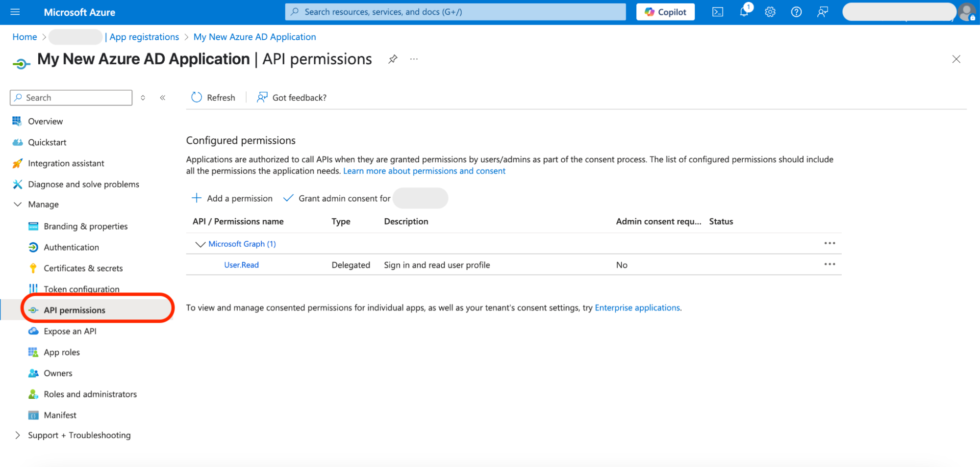Image resolution: width=980 pixels, height=467 pixels.
Task: Go to Home breadcrumb
Action: pyautogui.click(x=25, y=37)
